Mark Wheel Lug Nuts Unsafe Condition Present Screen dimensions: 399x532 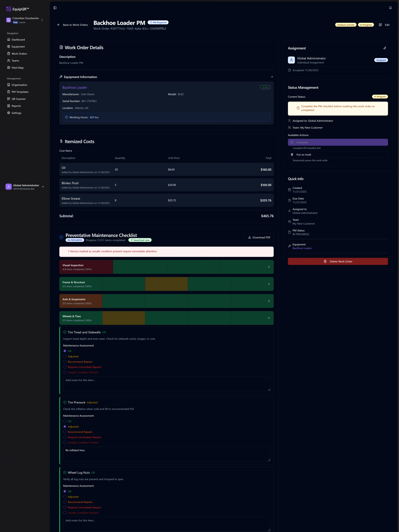coord(65,512)
